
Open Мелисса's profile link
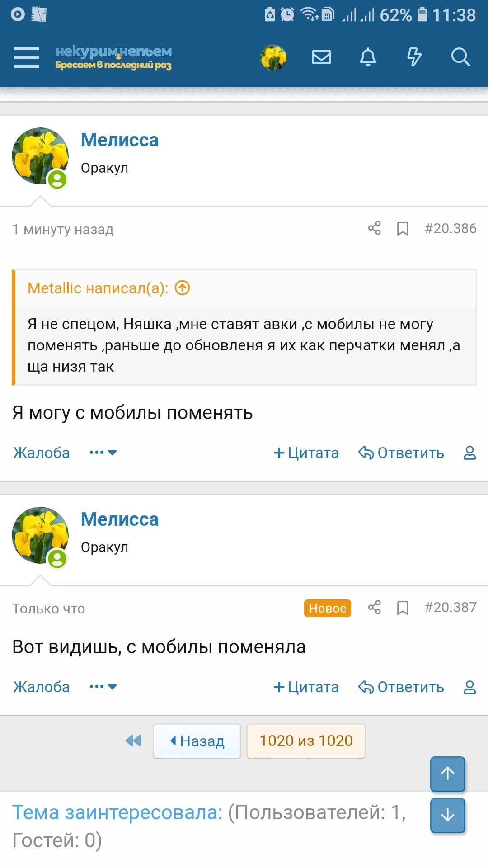pyautogui.click(x=120, y=140)
